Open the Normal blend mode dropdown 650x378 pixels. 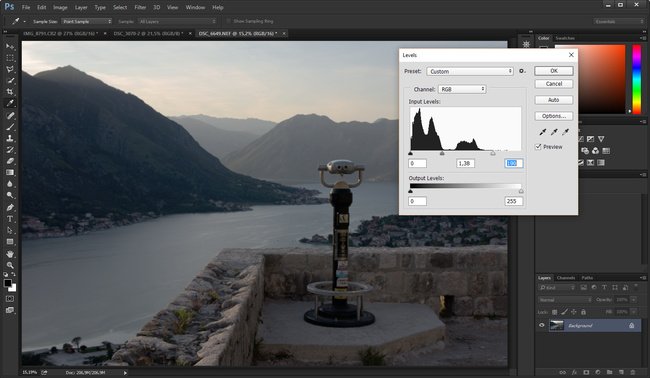(x=565, y=299)
